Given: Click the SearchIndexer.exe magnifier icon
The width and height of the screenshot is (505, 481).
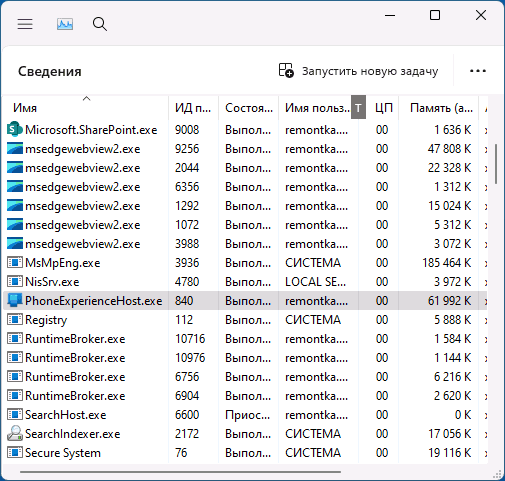Looking at the screenshot, I should coord(15,433).
